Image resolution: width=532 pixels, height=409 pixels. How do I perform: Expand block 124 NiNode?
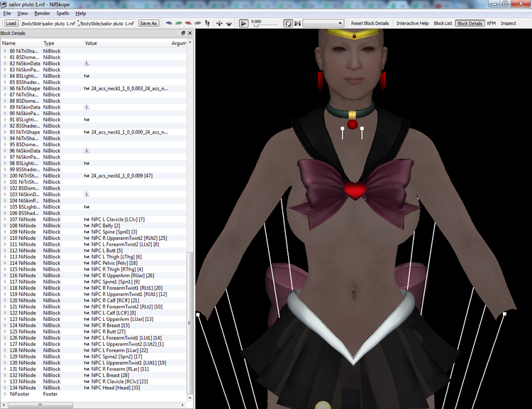coord(5,325)
